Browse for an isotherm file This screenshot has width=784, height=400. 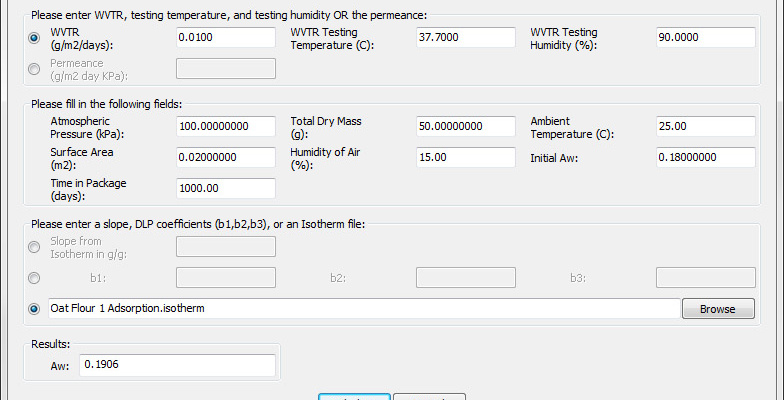pos(718,309)
